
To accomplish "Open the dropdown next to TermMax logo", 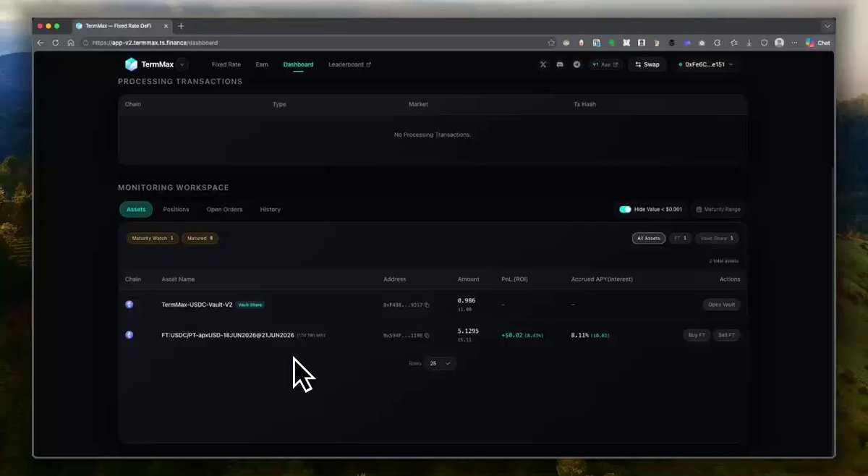I will (x=181, y=64).
